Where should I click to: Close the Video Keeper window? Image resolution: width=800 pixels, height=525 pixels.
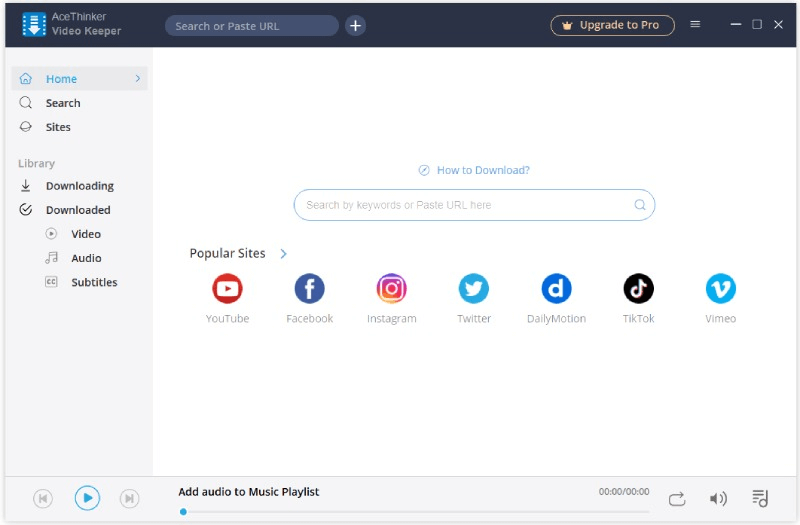click(x=778, y=24)
